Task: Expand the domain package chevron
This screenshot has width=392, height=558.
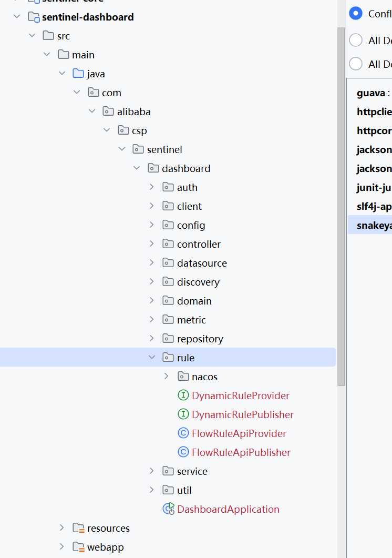Action: point(151,300)
